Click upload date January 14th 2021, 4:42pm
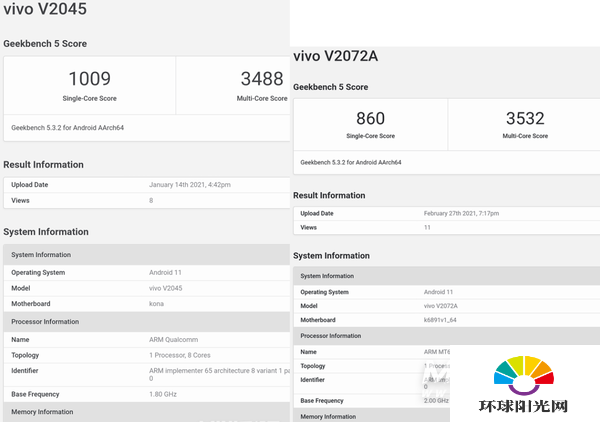 [190, 185]
